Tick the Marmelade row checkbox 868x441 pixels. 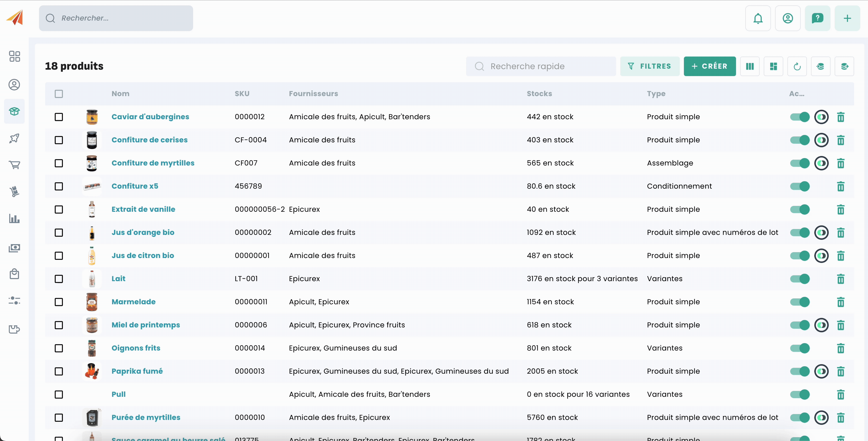pos(59,302)
